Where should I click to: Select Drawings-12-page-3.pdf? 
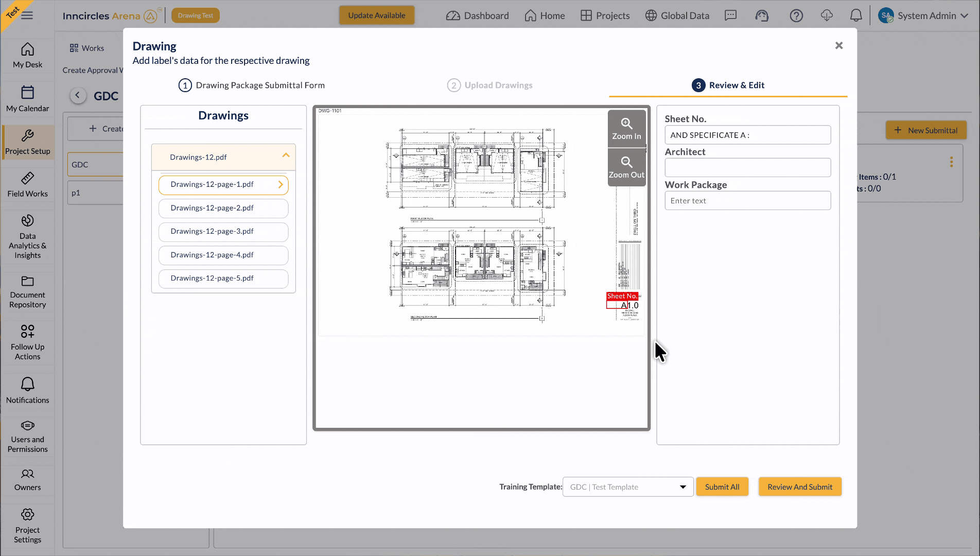223,232
